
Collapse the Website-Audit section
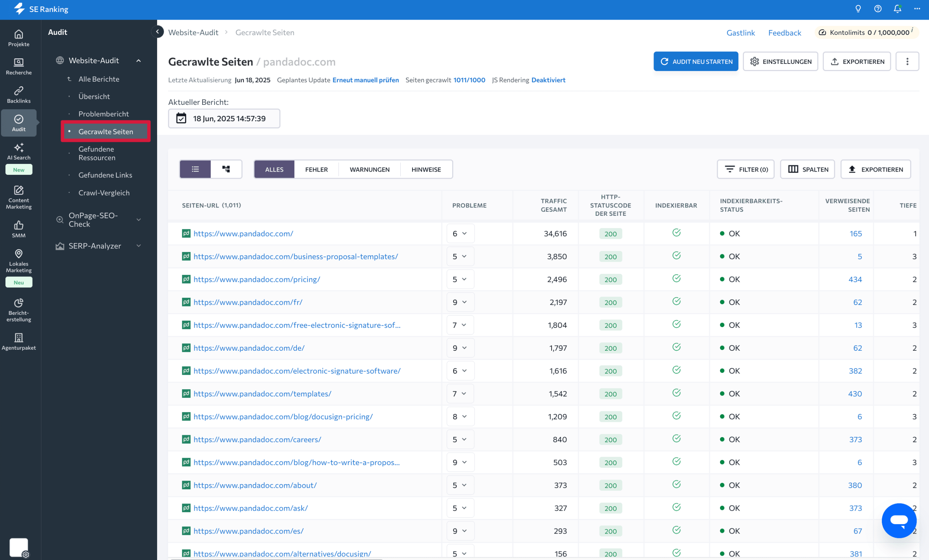[x=139, y=61]
